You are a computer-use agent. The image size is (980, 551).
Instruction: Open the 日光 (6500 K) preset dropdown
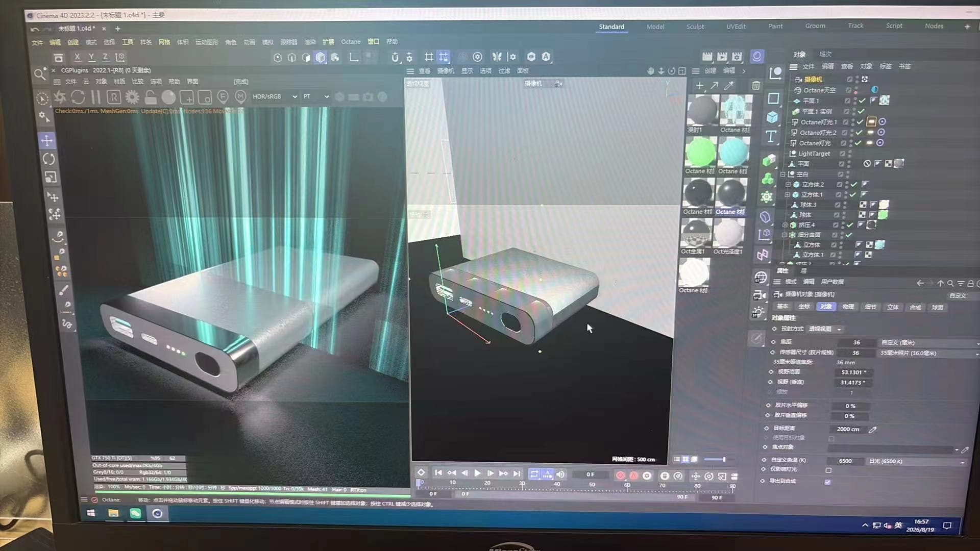tap(916, 461)
